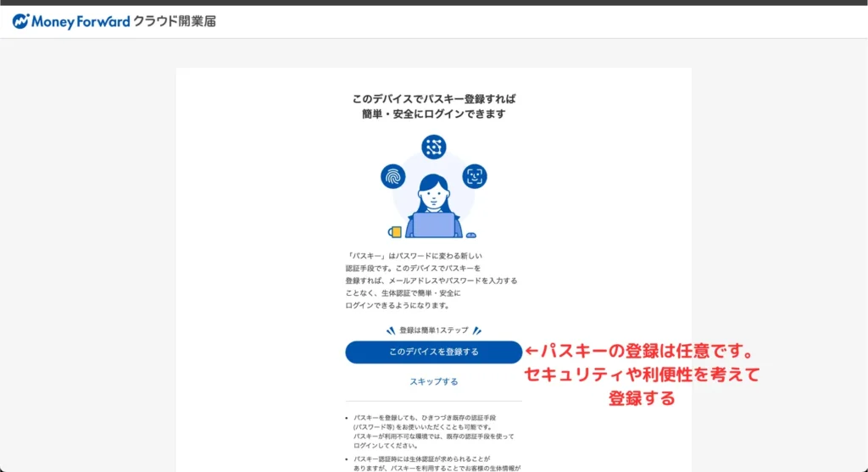Screen dimensions: 868x472
Task: Click the woman's face in the illustration
Action: coord(433,196)
